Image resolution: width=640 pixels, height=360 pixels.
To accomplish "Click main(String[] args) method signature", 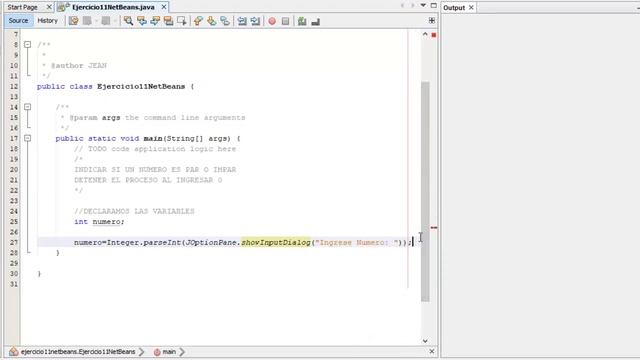I will [187, 138].
